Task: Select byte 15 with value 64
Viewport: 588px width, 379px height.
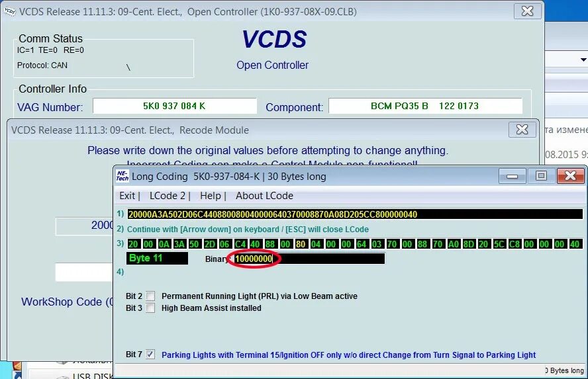Action: tap(362, 244)
